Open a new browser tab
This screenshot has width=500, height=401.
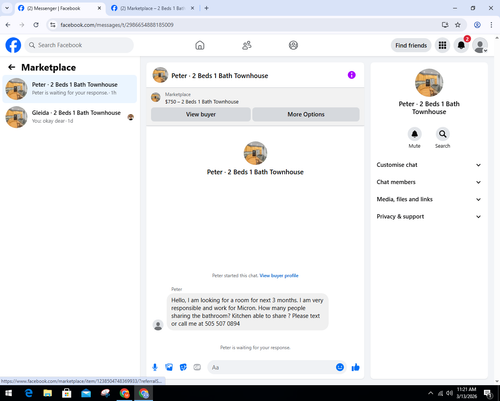point(206,8)
